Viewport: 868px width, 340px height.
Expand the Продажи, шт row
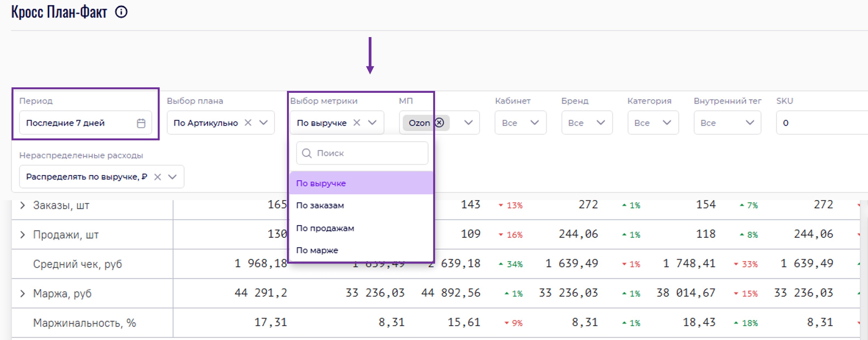pyautogui.click(x=22, y=235)
